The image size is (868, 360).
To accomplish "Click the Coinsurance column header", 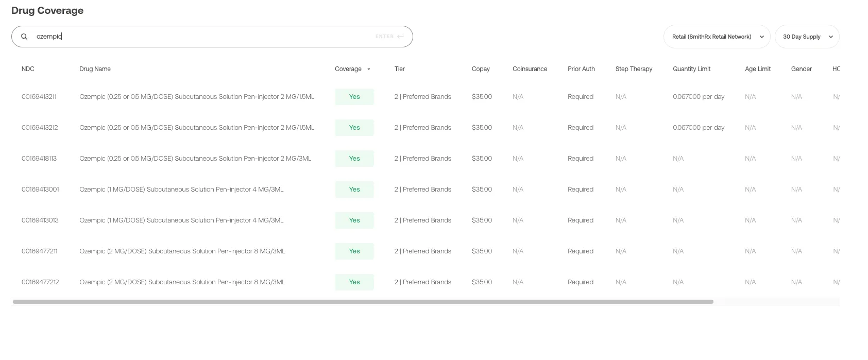I will 530,69.
